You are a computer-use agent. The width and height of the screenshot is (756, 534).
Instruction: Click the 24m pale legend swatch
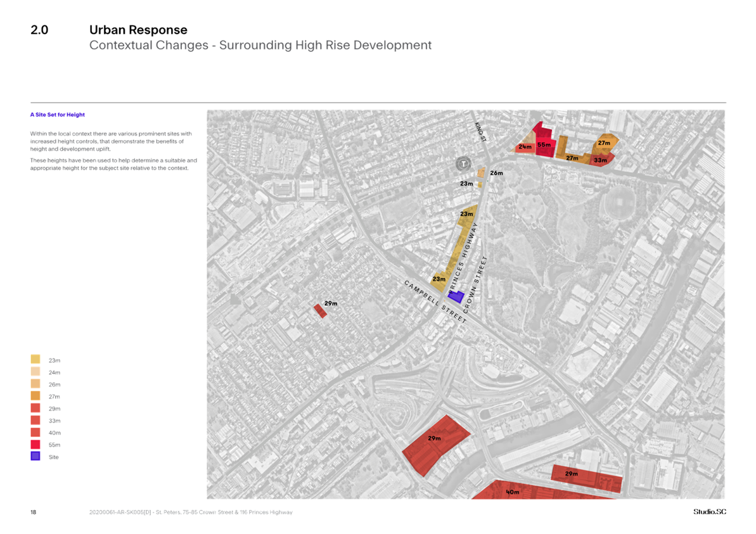click(x=35, y=372)
